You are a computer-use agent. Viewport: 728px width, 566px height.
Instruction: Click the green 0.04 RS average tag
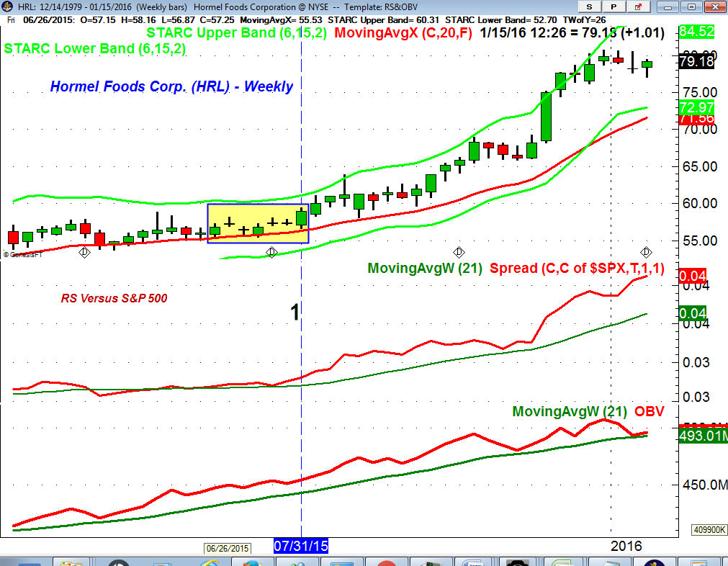point(692,313)
